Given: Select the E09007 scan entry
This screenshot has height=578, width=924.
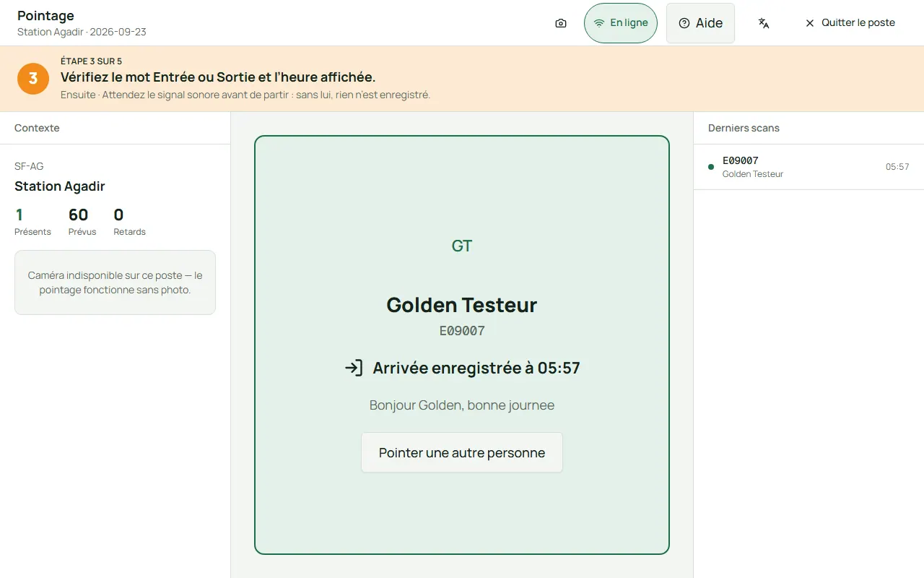Looking at the screenshot, I should 808,167.
